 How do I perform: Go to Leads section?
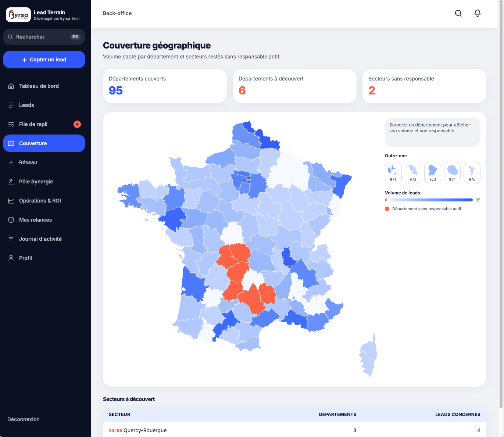(x=44, y=105)
